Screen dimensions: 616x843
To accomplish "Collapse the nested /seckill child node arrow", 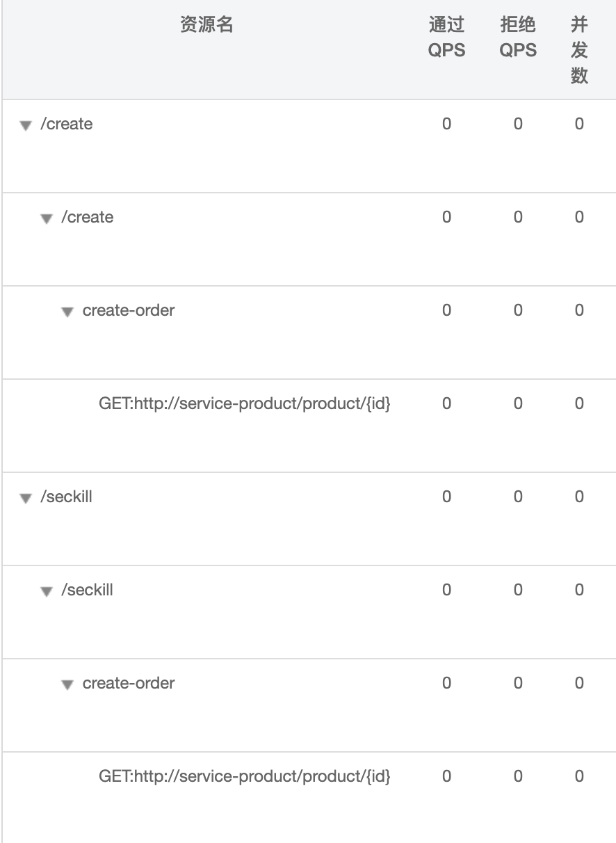I will pos(47,592).
